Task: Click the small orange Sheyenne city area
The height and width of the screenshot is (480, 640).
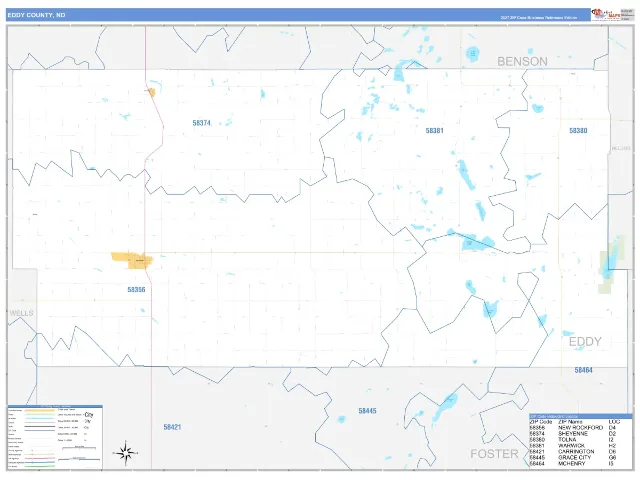Action: click(x=152, y=93)
